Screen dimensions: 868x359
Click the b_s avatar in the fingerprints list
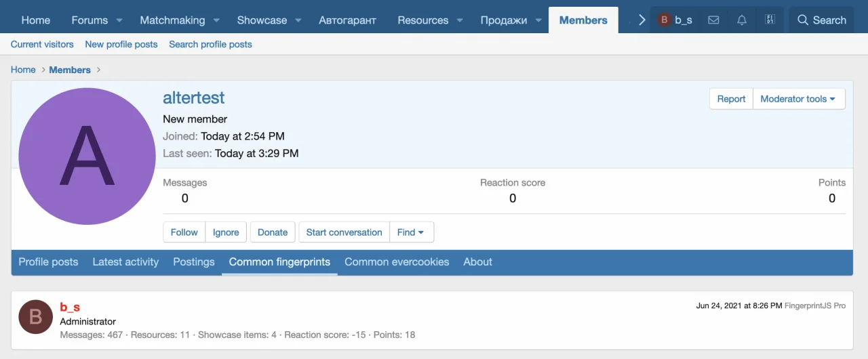35,317
